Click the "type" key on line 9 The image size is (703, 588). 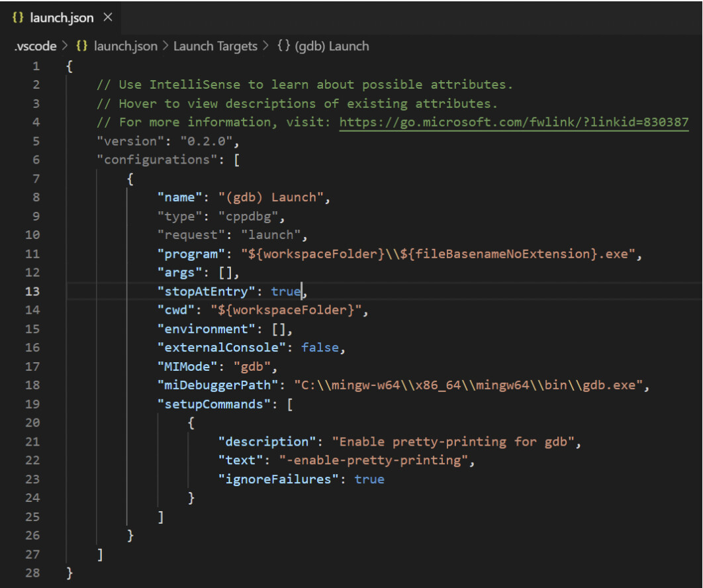point(179,217)
